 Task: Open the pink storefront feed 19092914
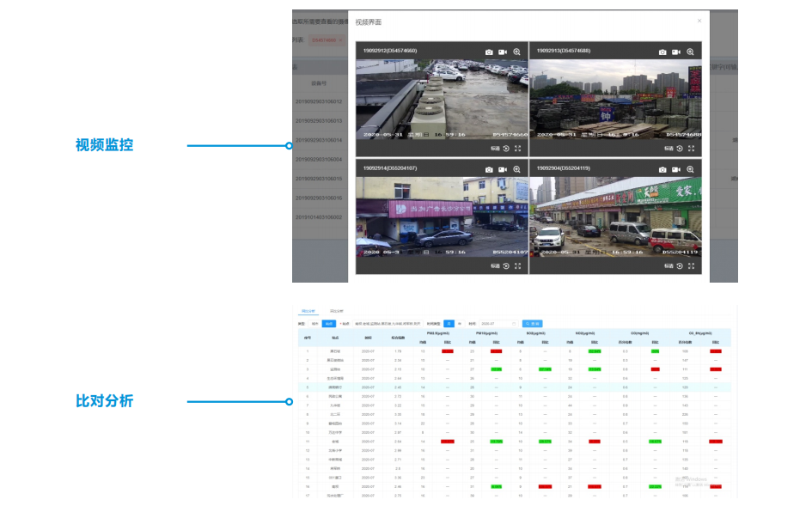coord(442,216)
